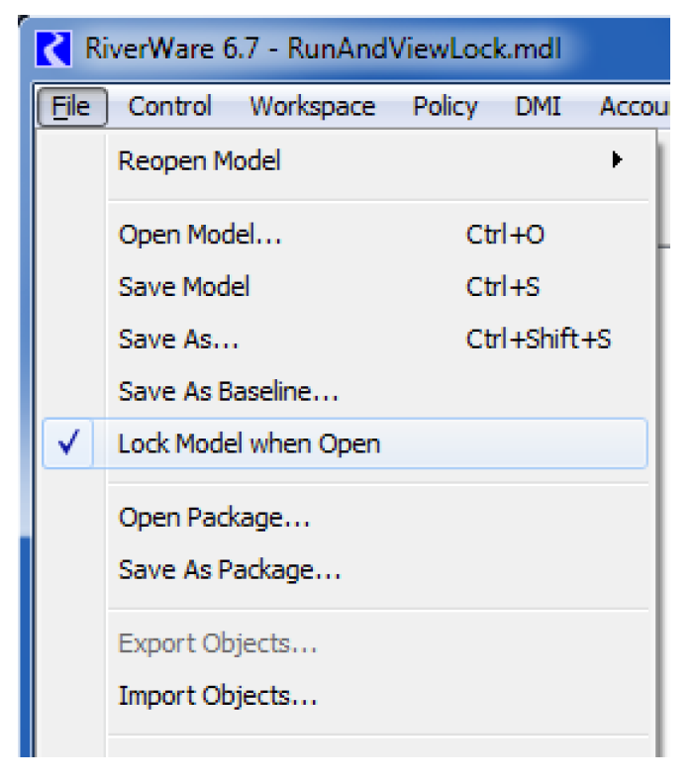
Task: Choose Save As... from the File menu
Action: (178, 340)
